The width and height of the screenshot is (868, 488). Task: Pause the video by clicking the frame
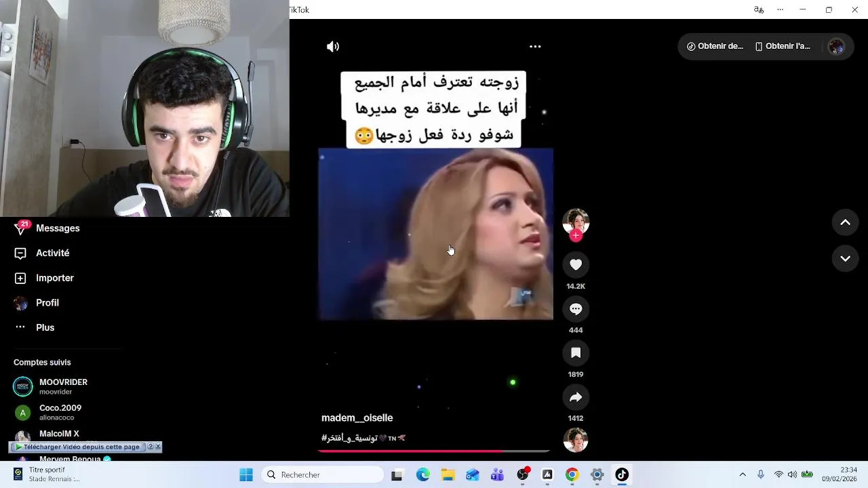click(x=436, y=234)
